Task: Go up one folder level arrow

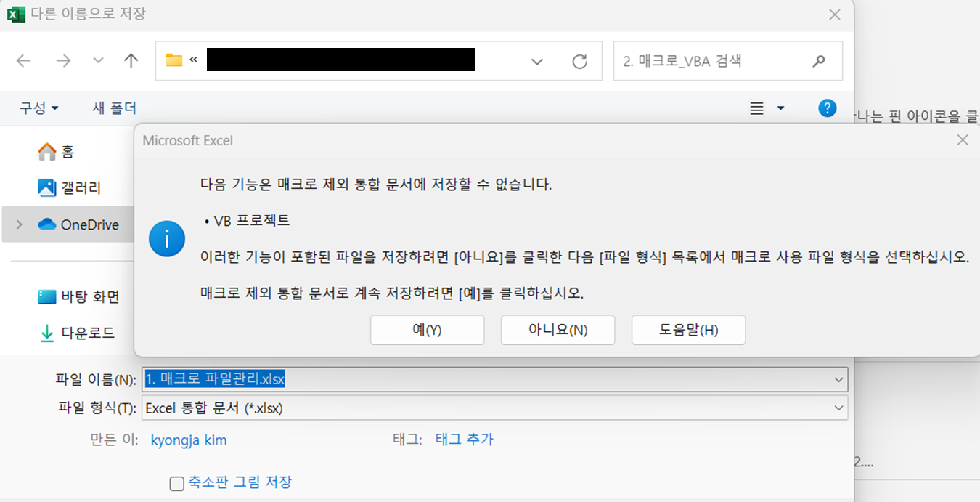Action: click(x=131, y=61)
